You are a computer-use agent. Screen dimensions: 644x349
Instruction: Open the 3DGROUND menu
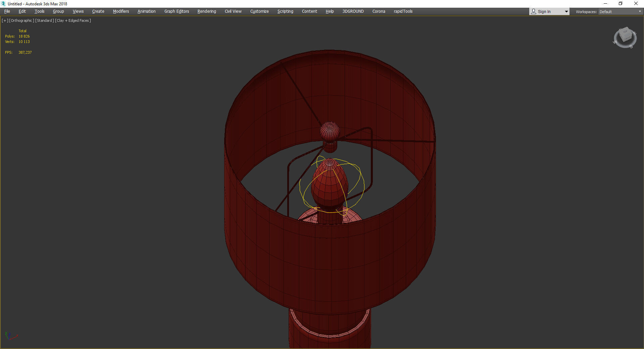click(x=353, y=11)
